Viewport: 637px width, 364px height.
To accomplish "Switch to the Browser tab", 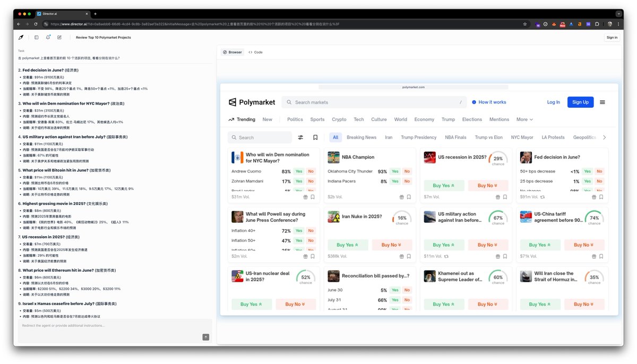I will [233, 53].
